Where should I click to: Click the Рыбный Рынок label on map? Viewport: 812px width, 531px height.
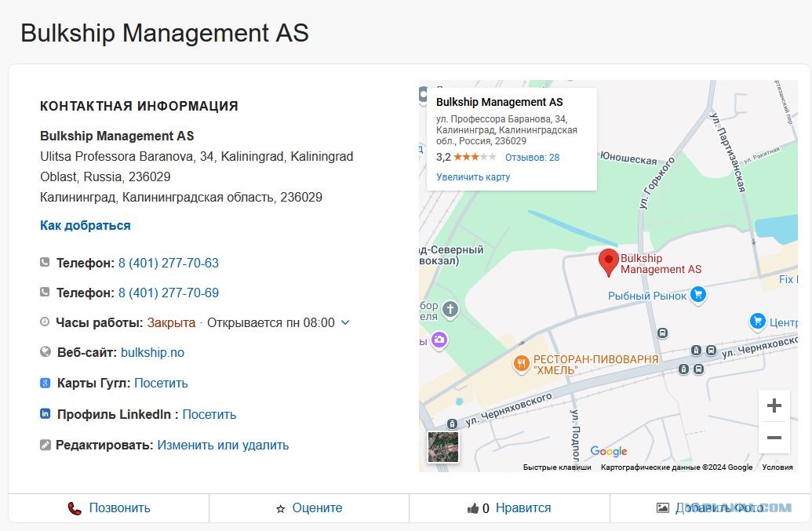[646, 296]
